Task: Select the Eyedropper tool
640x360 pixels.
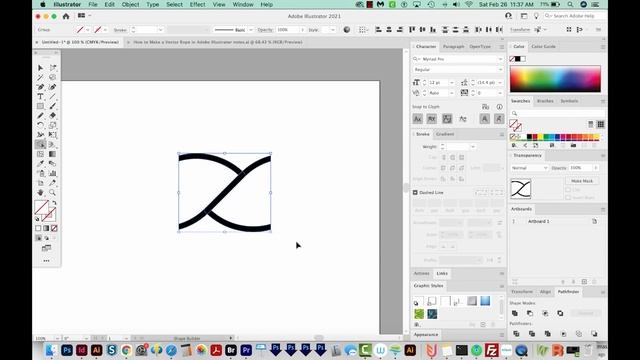Action: click(40, 164)
